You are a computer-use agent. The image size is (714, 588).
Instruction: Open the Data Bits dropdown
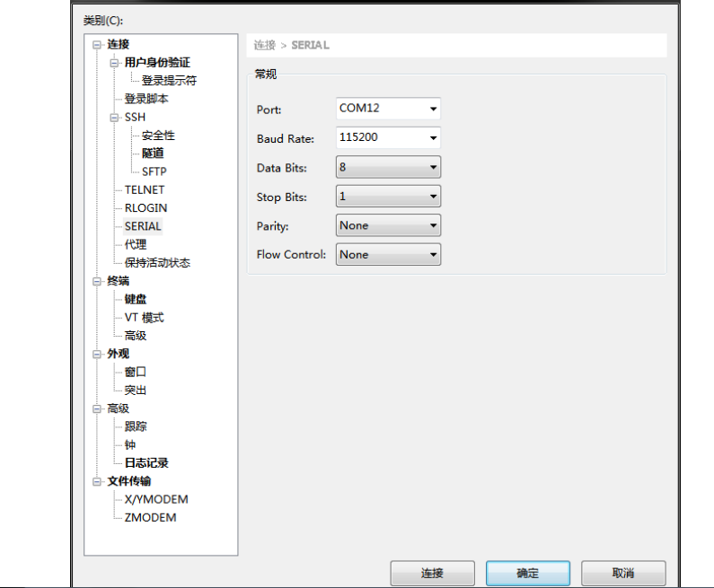pos(388,167)
